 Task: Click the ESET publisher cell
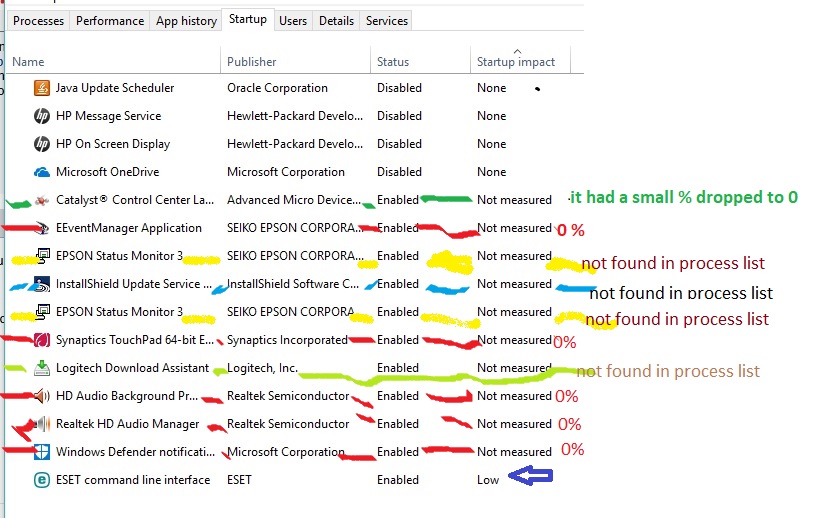[239, 480]
